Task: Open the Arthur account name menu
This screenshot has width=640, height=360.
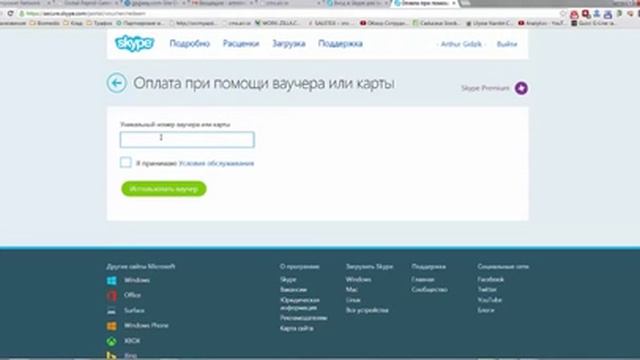Action: [461, 44]
